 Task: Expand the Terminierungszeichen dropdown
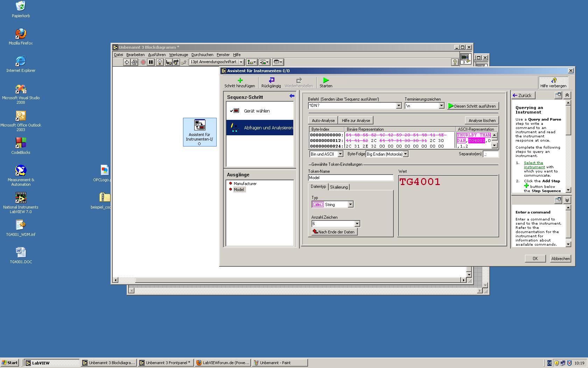click(441, 105)
